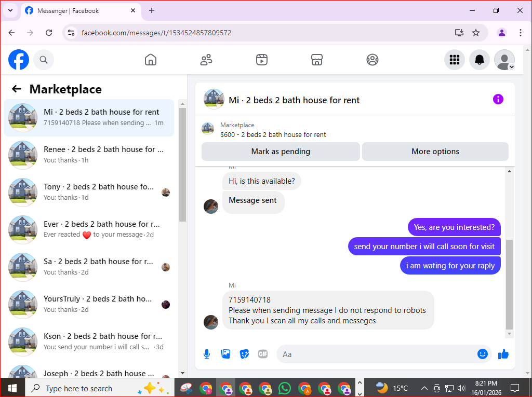Viewport: 532px width, 397px height.
Task: Open the Friends icon in top navigation
Action: (206, 60)
